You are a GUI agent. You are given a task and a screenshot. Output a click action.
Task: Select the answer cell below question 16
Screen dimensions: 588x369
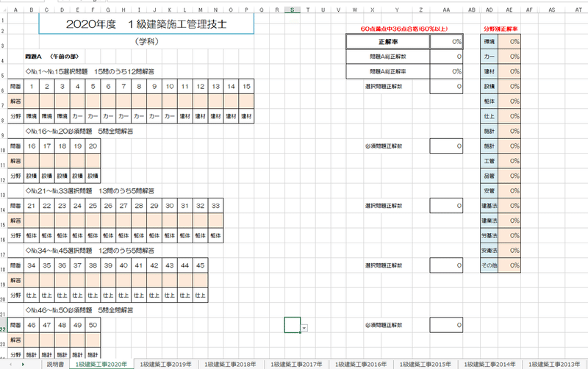pos(32,161)
